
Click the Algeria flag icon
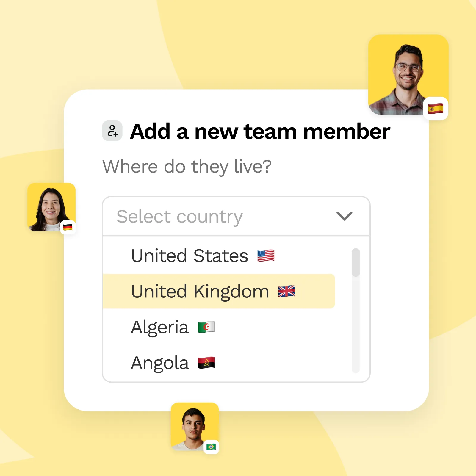tap(206, 327)
